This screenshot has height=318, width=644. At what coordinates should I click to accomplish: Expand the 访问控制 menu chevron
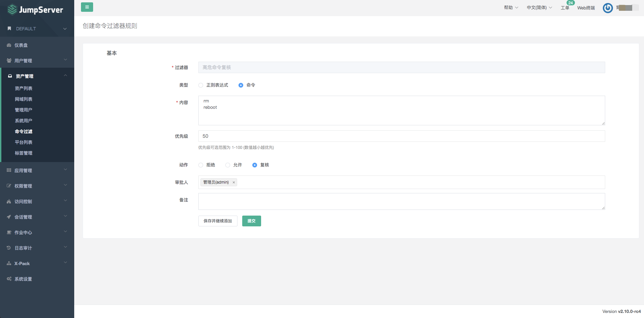65,201
